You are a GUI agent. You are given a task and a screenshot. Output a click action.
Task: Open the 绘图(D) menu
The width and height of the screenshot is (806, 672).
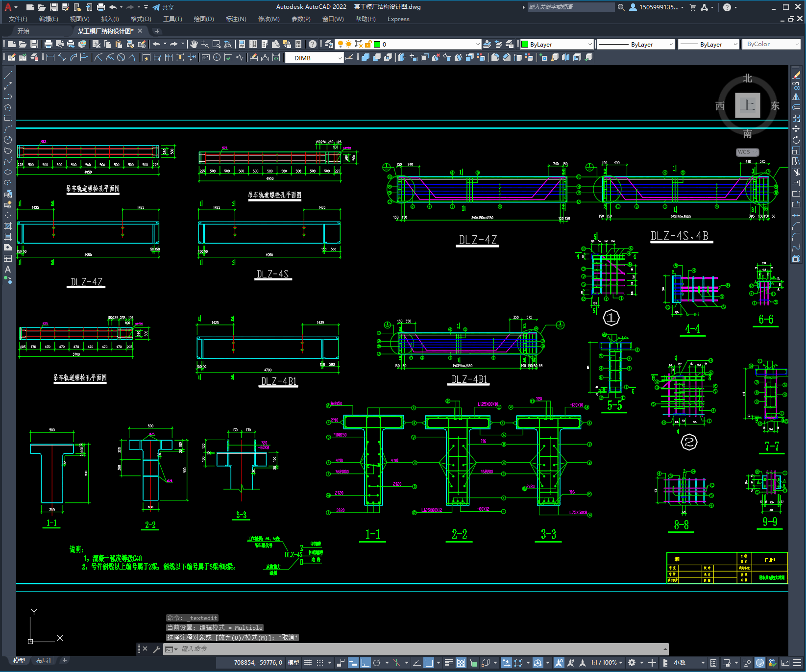click(x=204, y=19)
